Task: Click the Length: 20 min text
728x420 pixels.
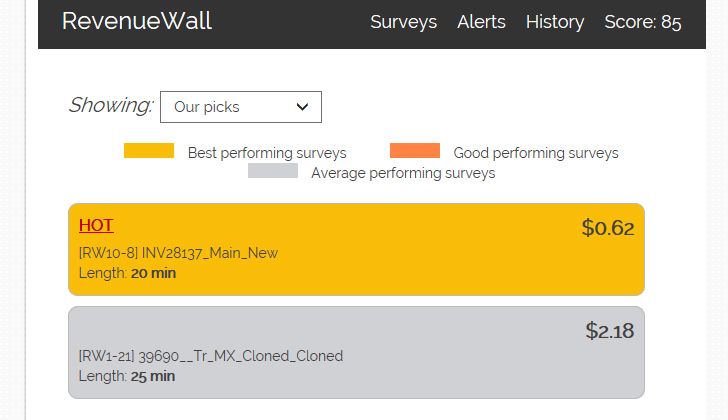Action: click(127, 273)
